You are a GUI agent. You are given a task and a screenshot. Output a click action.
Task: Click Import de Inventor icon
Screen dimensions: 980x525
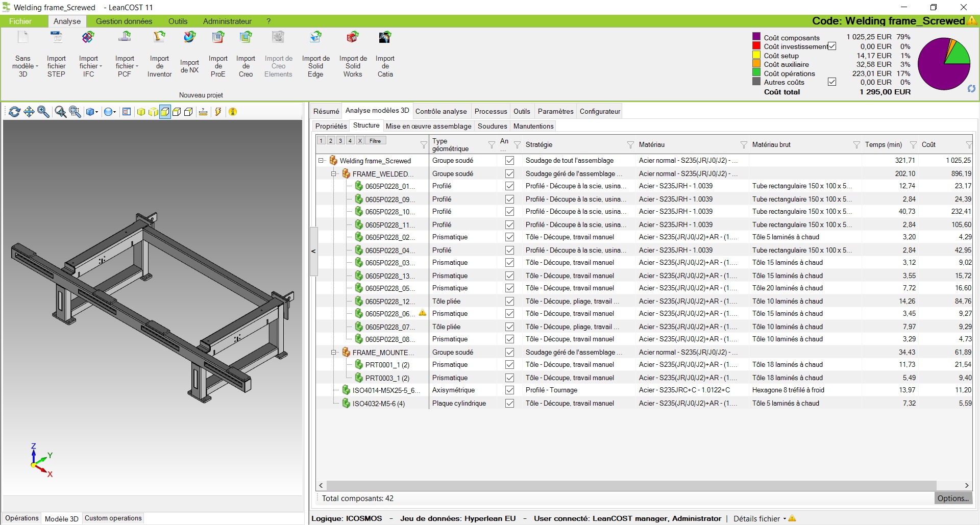[x=159, y=37]
